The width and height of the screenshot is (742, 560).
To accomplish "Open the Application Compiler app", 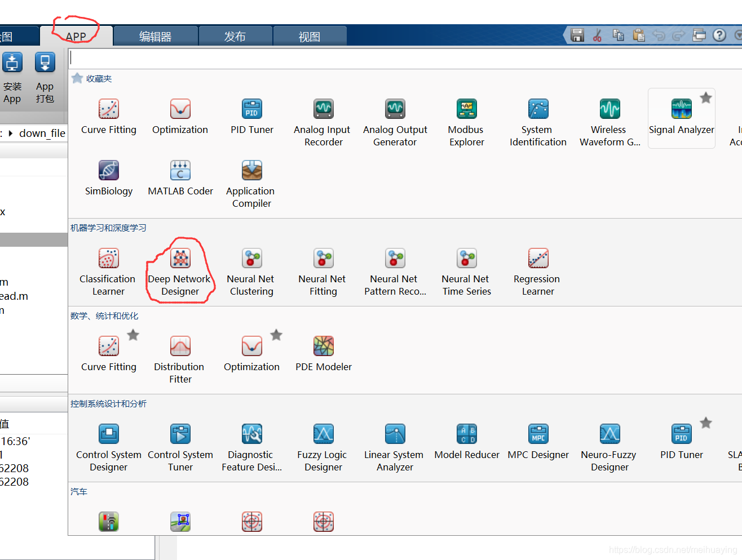I will [251, 184].
